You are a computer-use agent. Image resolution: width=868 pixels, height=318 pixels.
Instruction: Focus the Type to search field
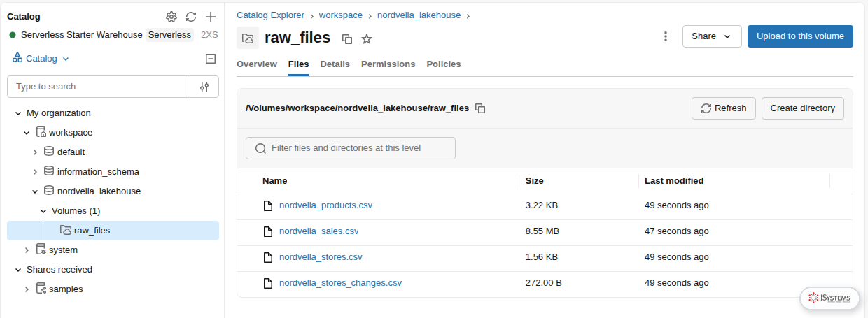tap(99, 87)
